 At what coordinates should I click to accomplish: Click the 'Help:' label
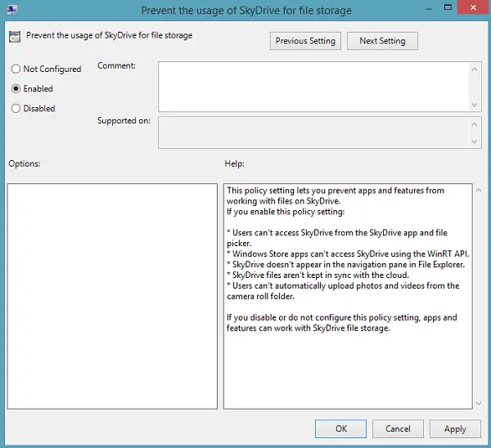tap(234, 164)
